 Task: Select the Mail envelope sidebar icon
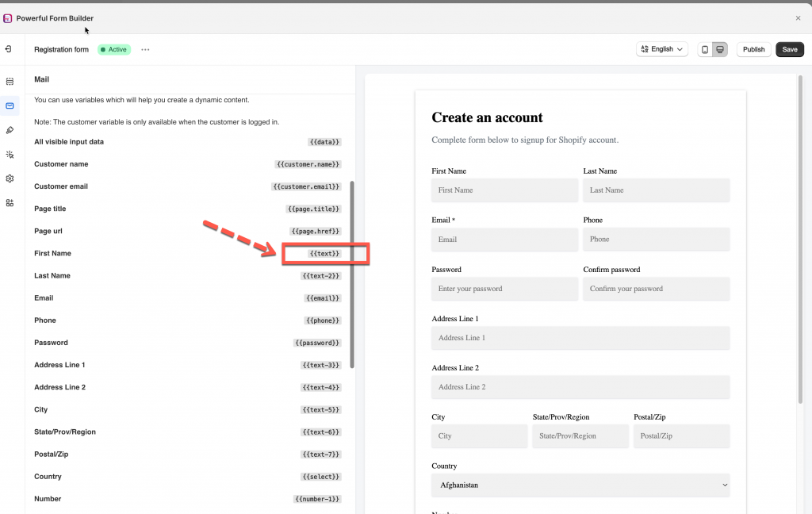[x=10, y=105]
